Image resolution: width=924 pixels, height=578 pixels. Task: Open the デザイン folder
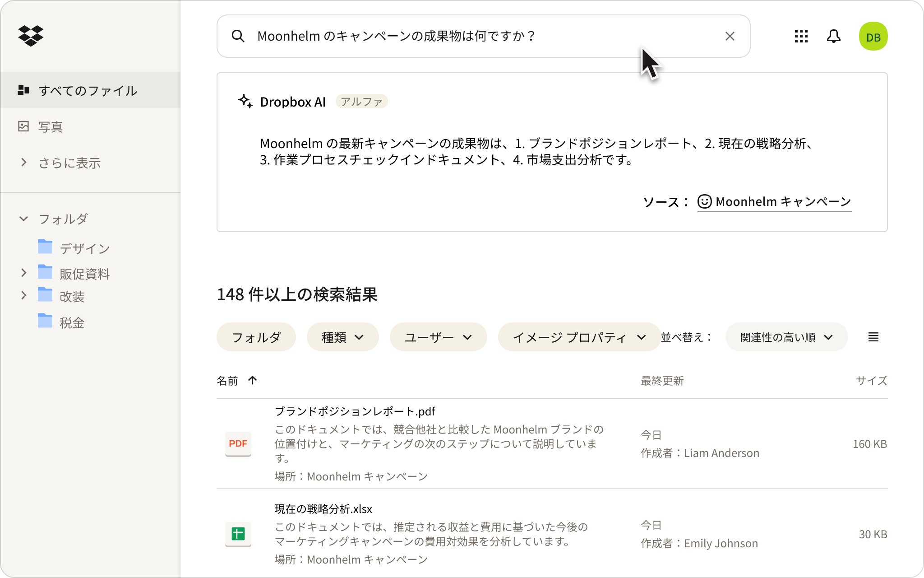click(85, 248)
